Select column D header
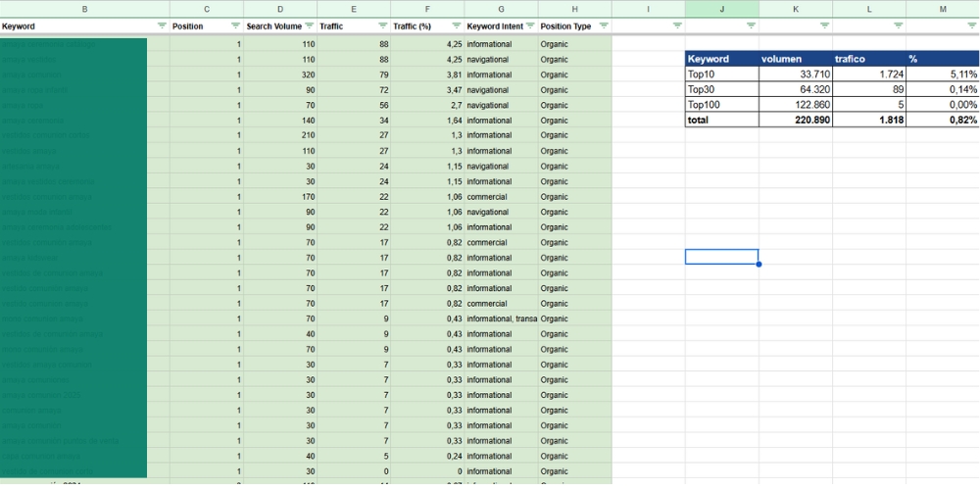The width and height of the screenshot is (980, 490). pyautogui.click(x=280, y=9)
